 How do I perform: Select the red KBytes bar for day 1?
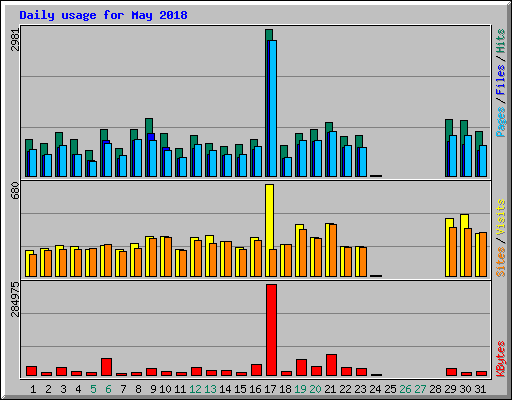[31, 371]
